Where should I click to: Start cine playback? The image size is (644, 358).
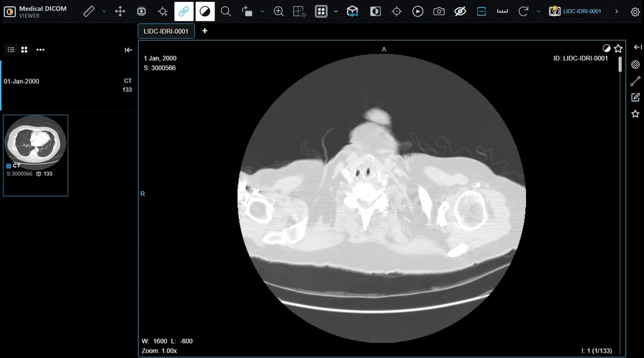[x=418, y=12]
